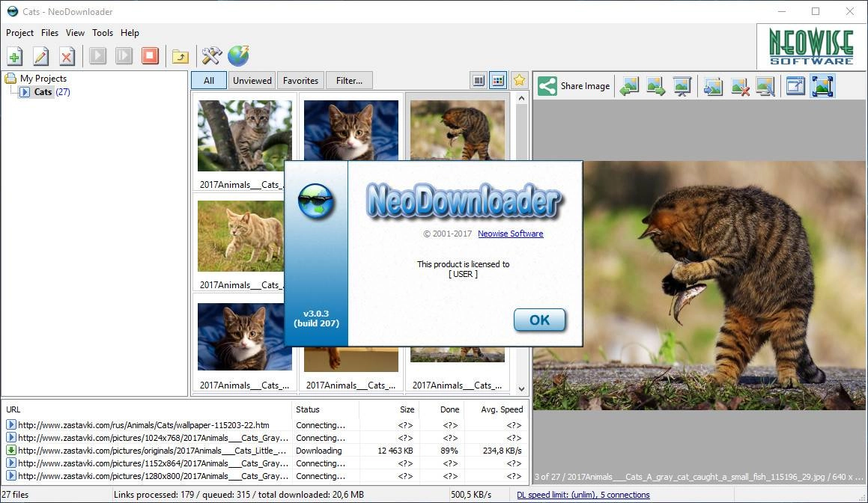Open the Filter... options button
868x503 pixels.
coord(349,81)
